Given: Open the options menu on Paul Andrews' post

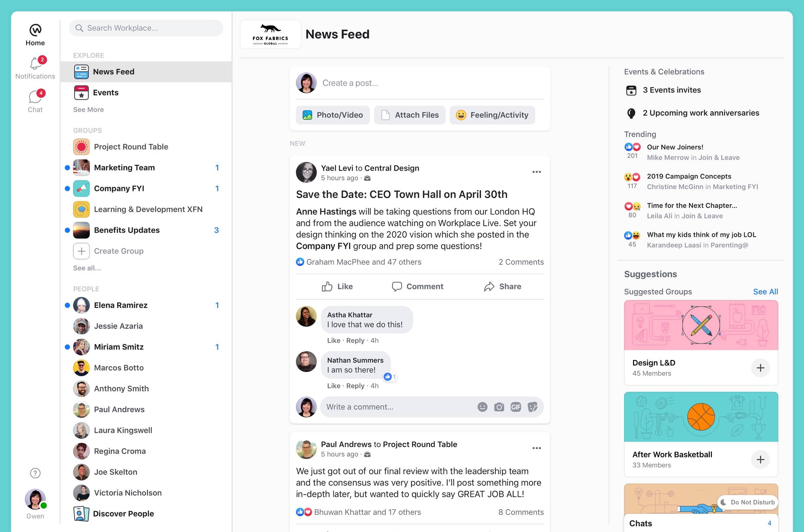Looking at the screenshot, I should tap(536, 448).
